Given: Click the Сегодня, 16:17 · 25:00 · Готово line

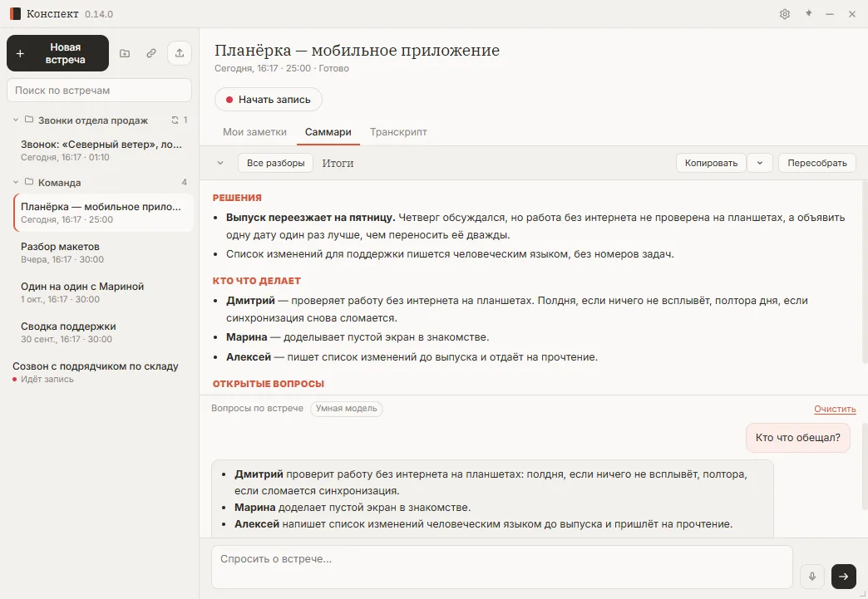Looking at the screenshot, I should (282, 69).
